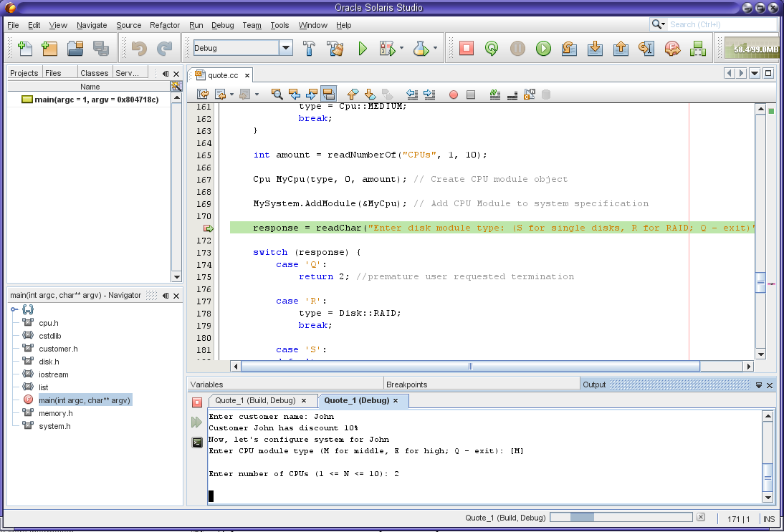Select main(int argc, char** argv) in Navigator

(85, 400)
